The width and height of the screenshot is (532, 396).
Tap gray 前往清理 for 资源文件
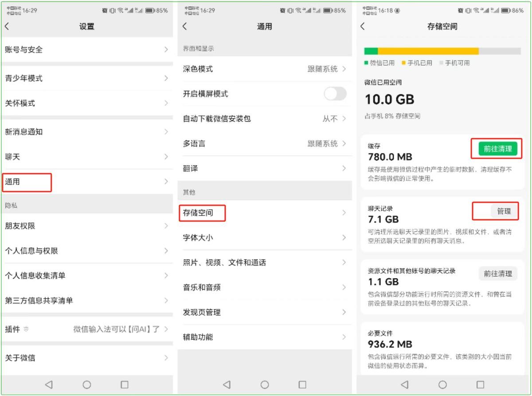tap(497, 274)
